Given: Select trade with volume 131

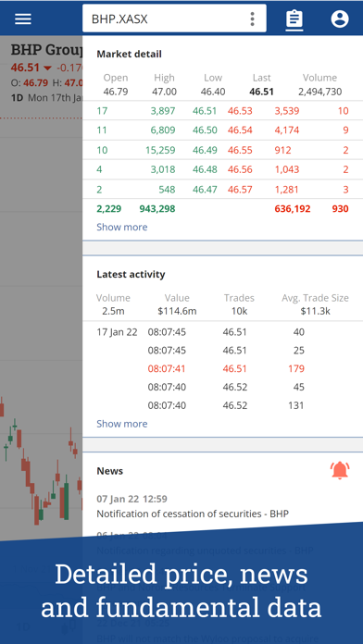Looking at the screenshot, I should click(296, 406).
